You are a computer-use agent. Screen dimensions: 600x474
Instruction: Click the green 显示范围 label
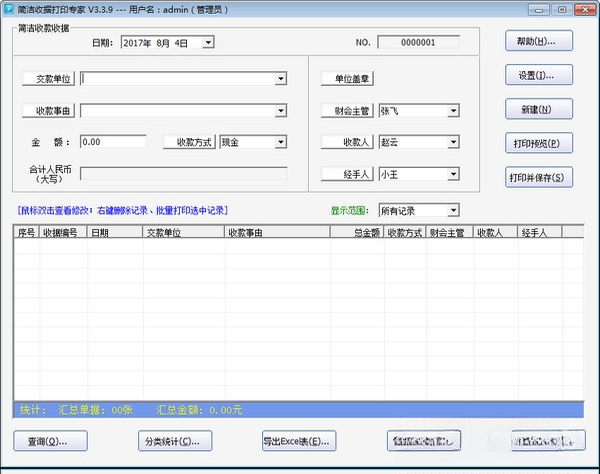click(x=349, y=210)
